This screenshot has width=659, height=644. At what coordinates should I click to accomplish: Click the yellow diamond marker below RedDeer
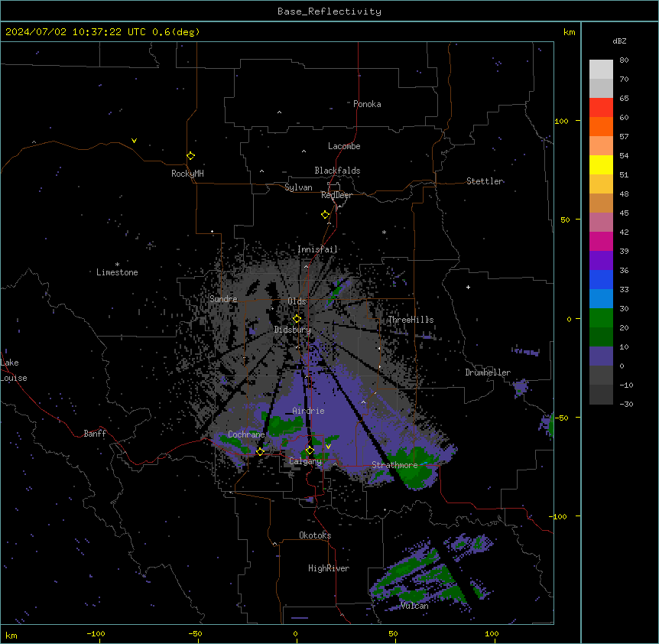325,215
